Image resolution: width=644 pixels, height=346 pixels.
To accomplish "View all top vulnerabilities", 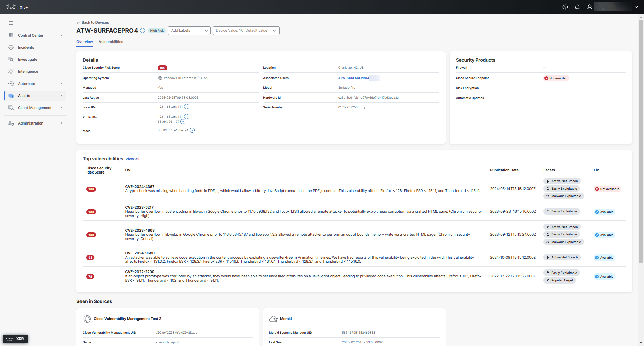I will (132, 159).
